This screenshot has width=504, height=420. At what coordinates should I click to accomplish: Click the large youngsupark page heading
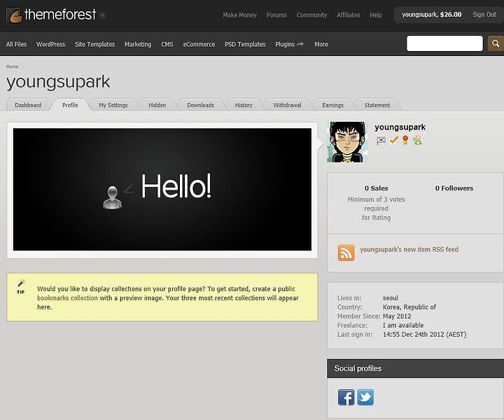click(x=58, y=82)
